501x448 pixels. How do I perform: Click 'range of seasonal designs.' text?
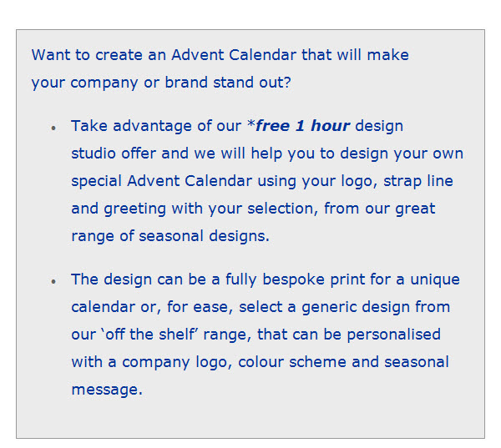coord(170,236)
